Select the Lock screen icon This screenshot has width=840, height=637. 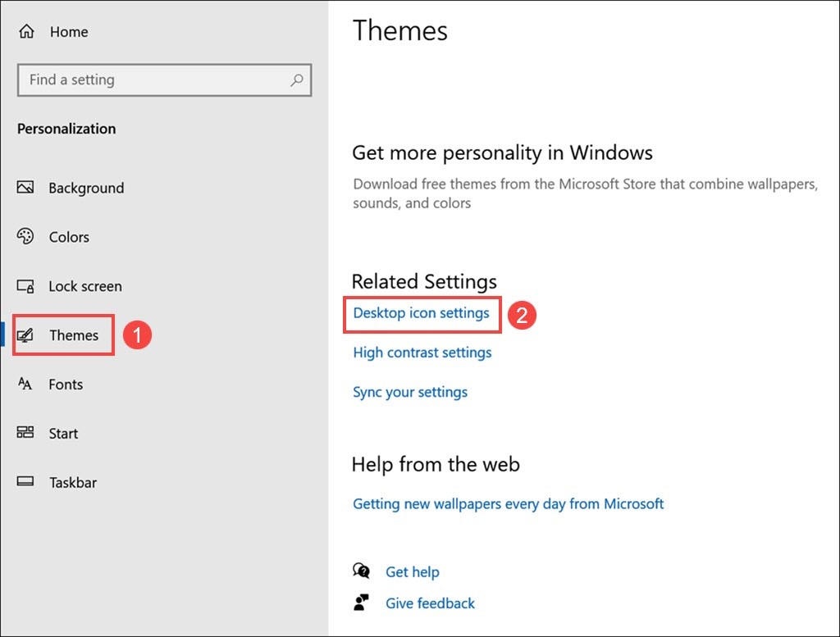click(x=25, y=286)
